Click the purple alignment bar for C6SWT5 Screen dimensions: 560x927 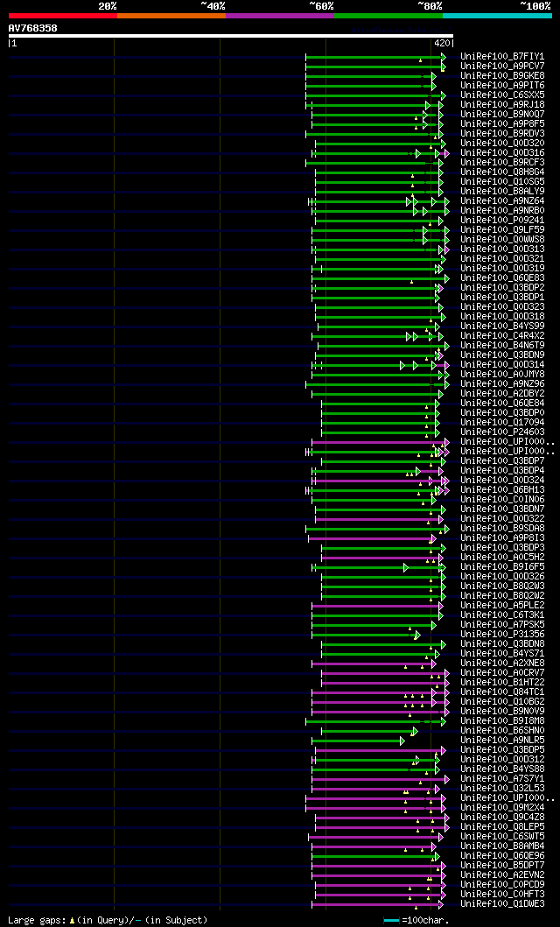[374, 837]
